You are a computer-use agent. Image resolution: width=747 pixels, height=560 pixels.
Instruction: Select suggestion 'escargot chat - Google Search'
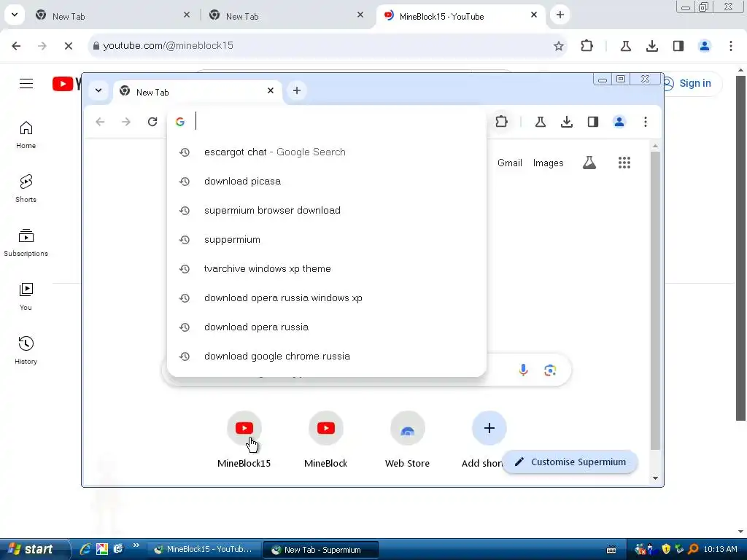(327, 152)
